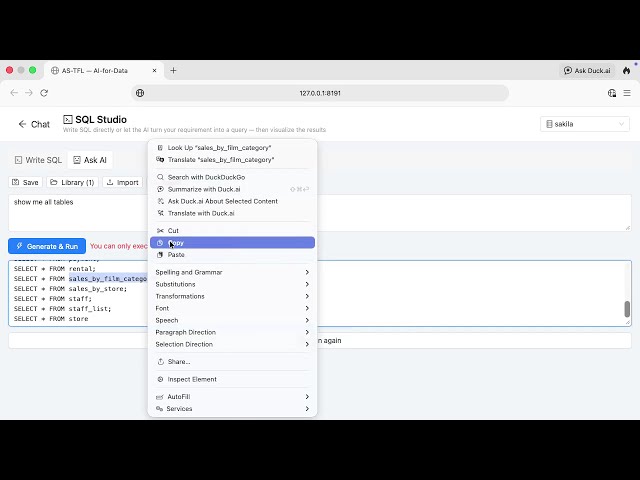Click the SQL Studio terminal icon

(x=68, y=119)
